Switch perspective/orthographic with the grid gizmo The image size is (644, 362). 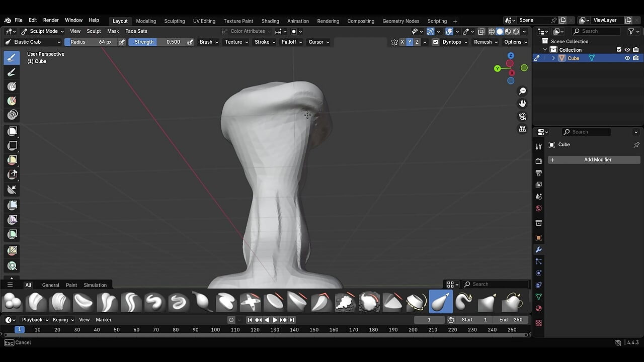tap(522, 129)
